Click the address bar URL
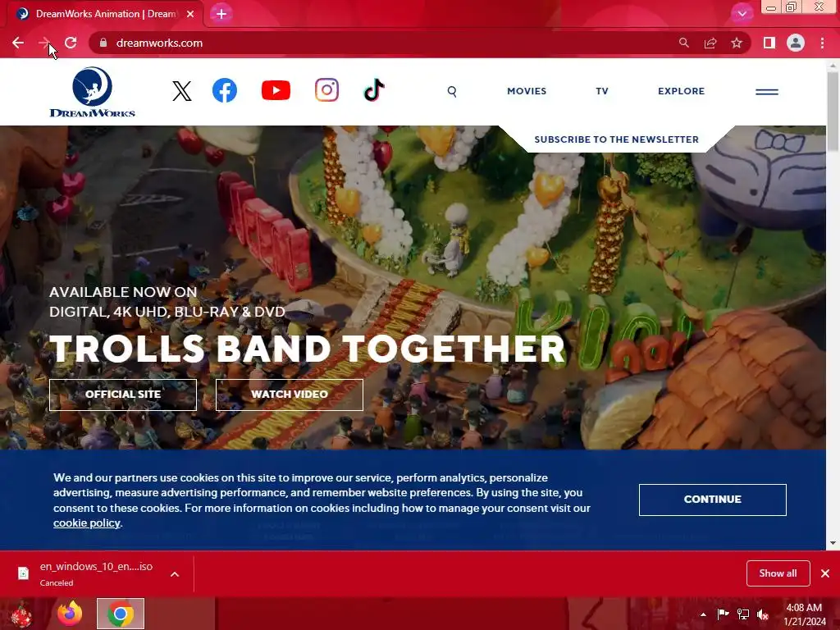 (160, 43)
